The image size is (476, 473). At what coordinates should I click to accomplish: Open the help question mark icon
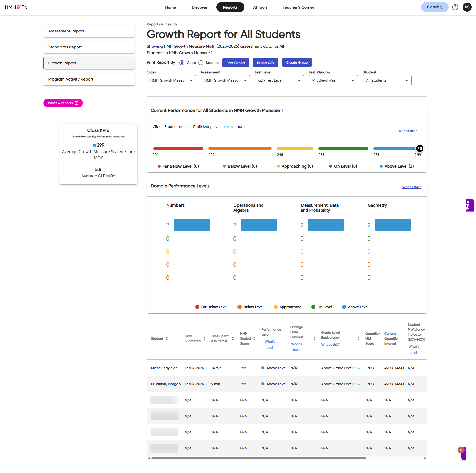[455, 7]
